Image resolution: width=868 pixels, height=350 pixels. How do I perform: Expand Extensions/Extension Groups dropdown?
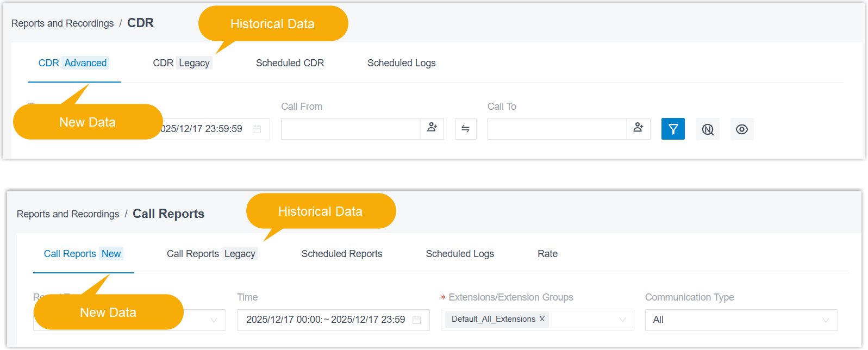(622, 320)
